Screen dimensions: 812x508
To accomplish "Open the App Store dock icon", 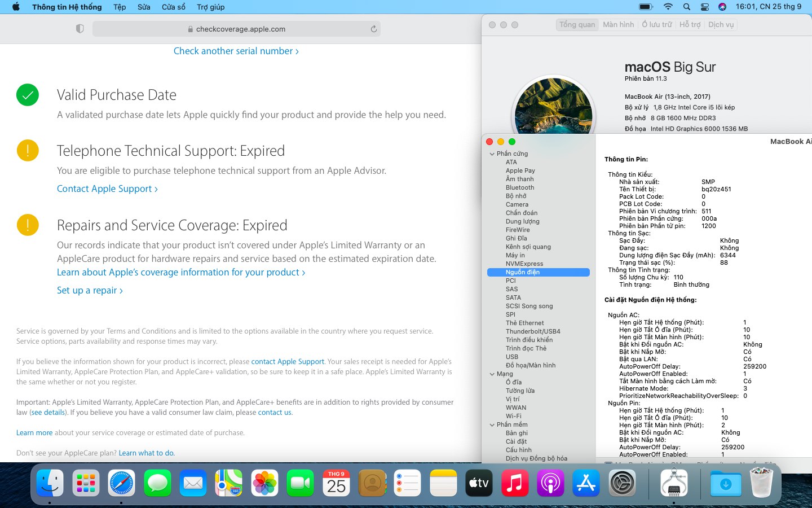I will tap(586, 484).
